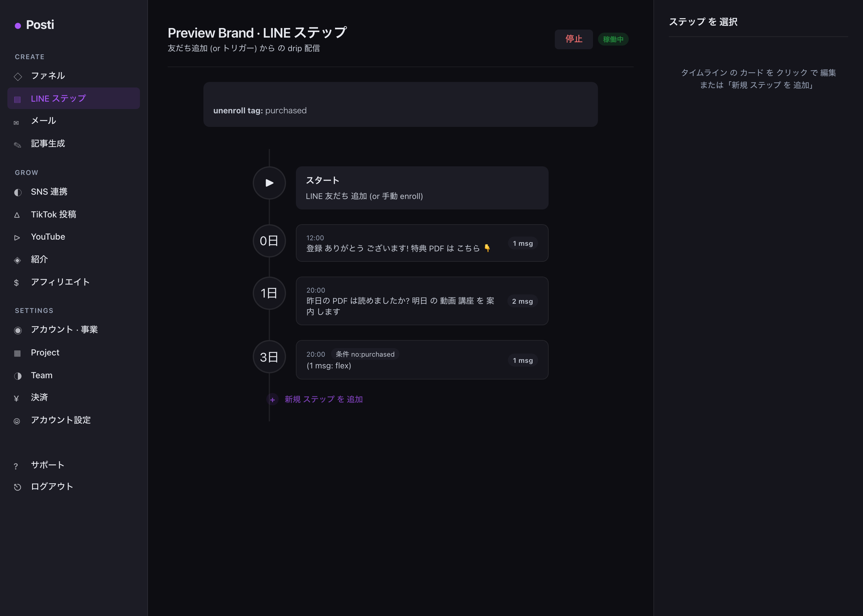Select the 3日 timeline marker
The width and height of the screenshot is (863, 616).
(269, 357)
